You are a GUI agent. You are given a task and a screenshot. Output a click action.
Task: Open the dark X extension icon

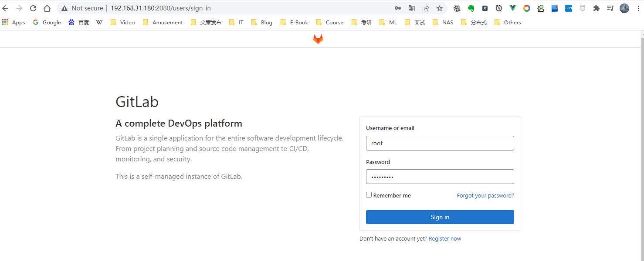click(485, 8)
